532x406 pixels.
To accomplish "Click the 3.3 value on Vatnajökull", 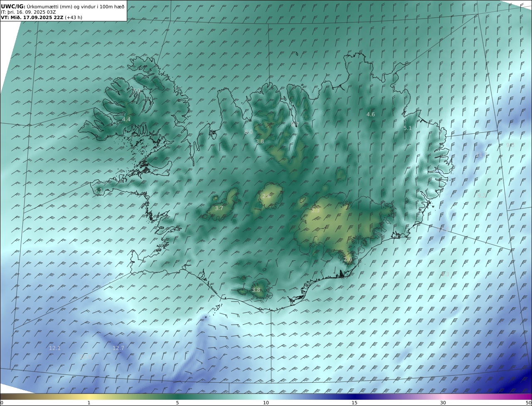I will pos(315,210).
